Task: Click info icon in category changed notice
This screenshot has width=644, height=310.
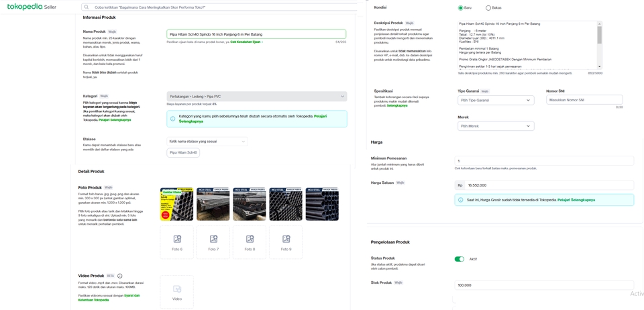Action: [x=172, y=119]
